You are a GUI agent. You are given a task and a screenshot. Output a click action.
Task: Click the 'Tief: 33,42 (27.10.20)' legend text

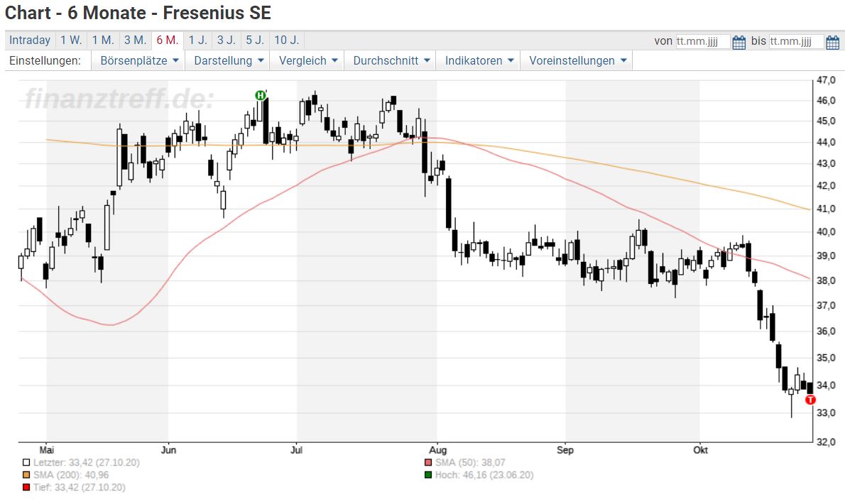(x=80, y=487)
